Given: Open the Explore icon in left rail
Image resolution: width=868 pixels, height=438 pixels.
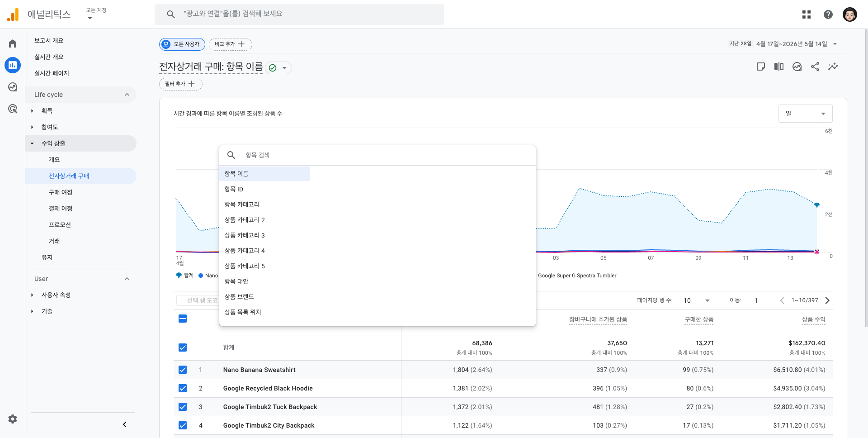Looking at the screenshot, I should (x=13, y=87).
